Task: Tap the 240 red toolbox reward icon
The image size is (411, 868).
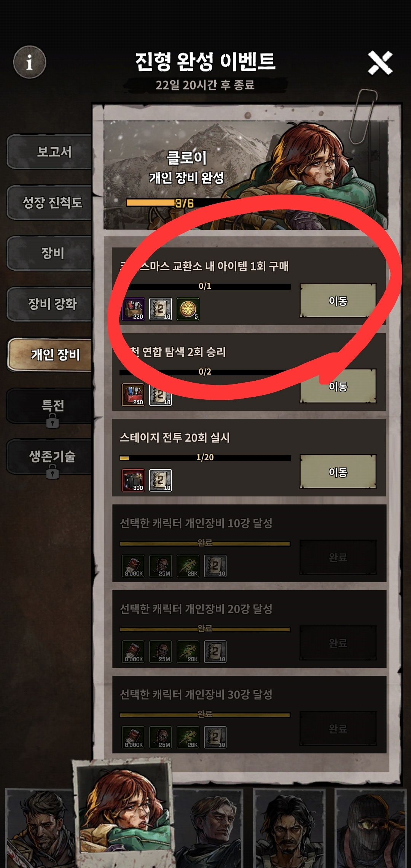Action: tap(133, 394)
